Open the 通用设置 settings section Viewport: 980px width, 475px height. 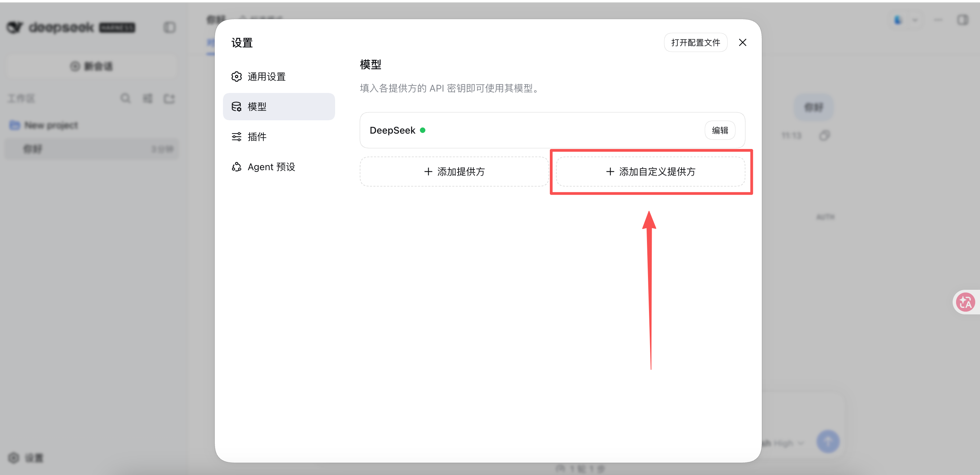278,77
